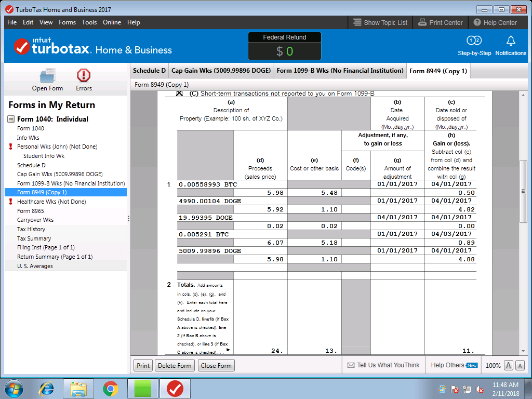
Task: Open the Help menu
Action: point(134,22)
